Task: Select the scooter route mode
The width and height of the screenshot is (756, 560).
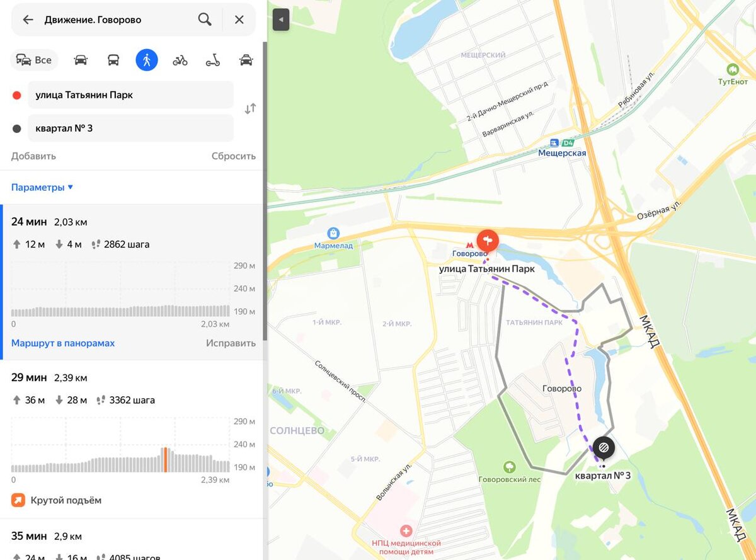Action: point(213,60)
